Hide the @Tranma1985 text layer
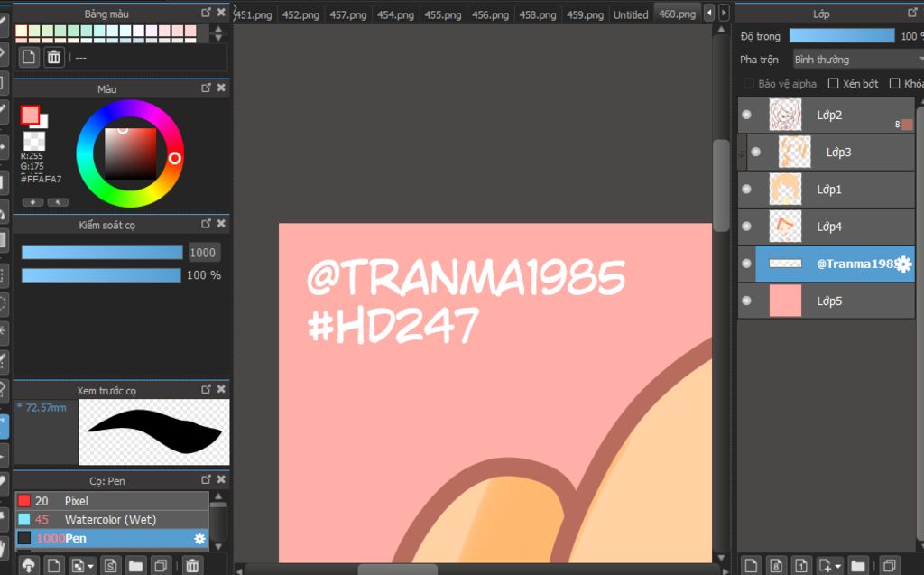924x575 pixels. pos(746,264)
